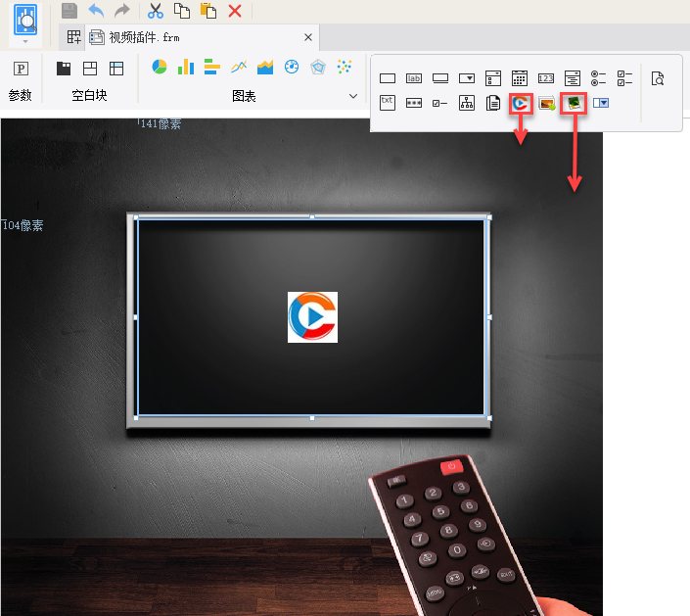The height and width of the screenshot is (616, 690).
Task: Click the bottom middle handle of video widget
Action: point(312,418)
